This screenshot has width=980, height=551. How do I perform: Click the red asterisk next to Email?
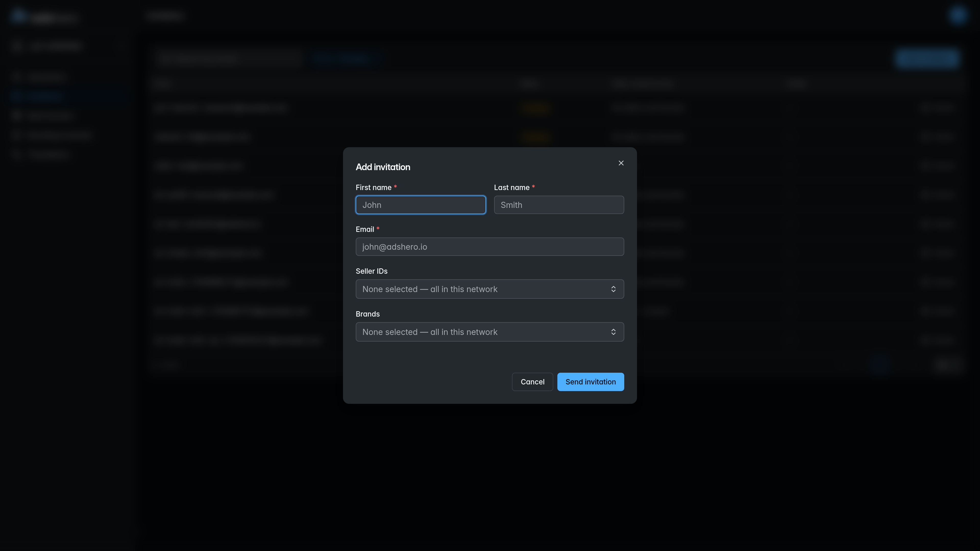tap(378, 229)
